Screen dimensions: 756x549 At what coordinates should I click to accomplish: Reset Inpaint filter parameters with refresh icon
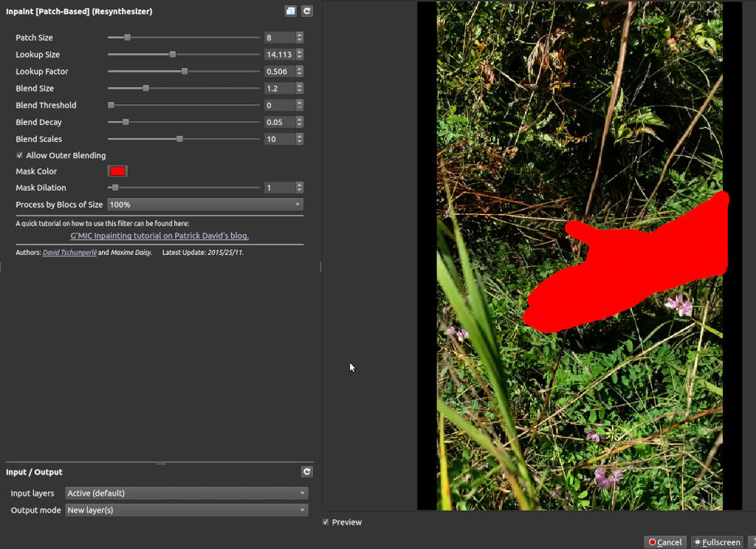tap(306, 11)
